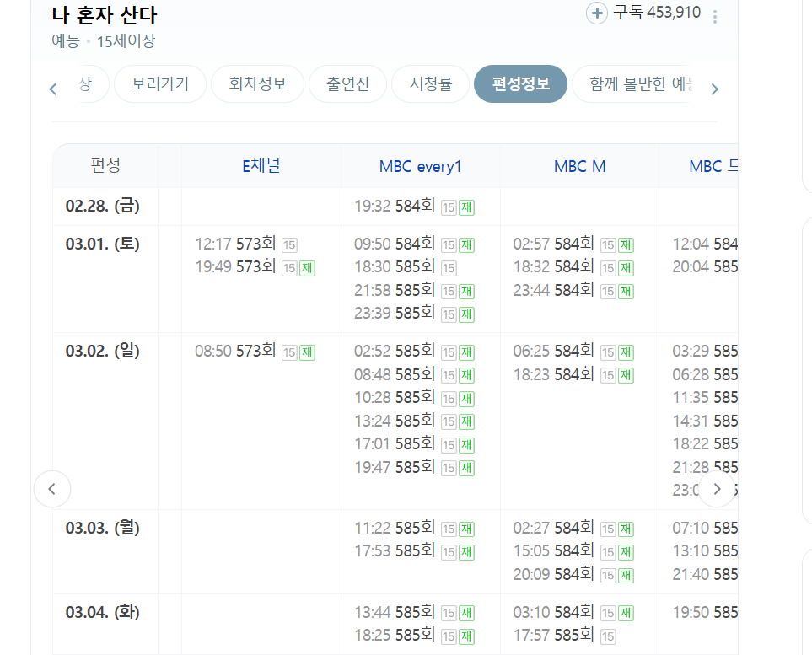812x655 pixels.
Task: Open the 보러가기 tab
Action: coord(160,84)
